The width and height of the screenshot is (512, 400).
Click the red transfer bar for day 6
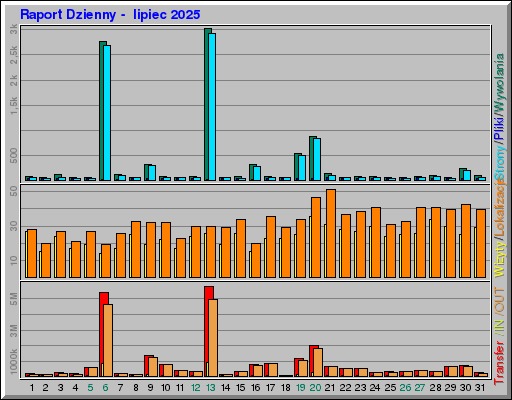102,335
